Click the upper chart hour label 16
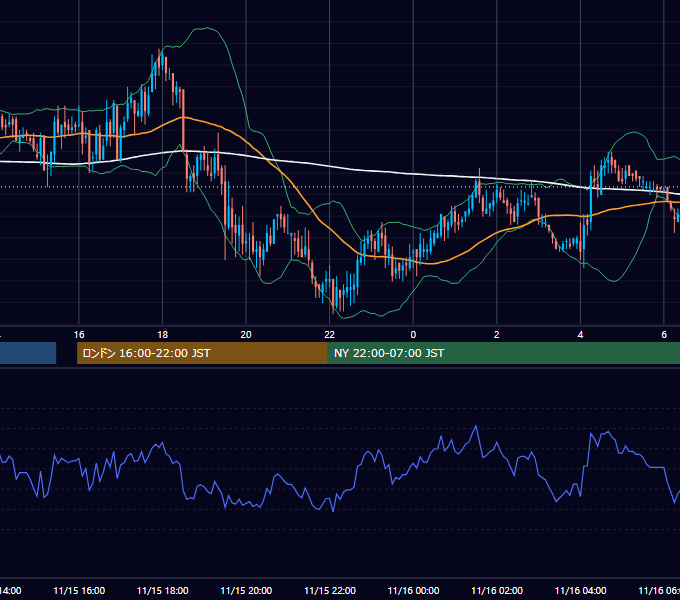This screenshot has width=680, height=600. point(79,335)
